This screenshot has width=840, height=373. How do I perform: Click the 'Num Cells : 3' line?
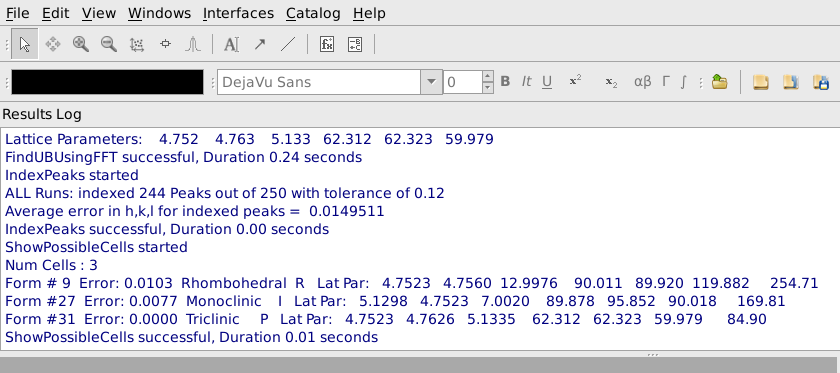tap(51, 265)
